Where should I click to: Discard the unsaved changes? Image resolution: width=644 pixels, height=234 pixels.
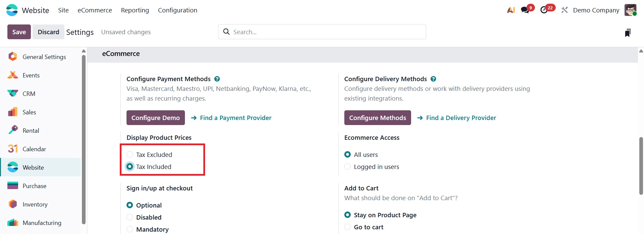(48, 32)
